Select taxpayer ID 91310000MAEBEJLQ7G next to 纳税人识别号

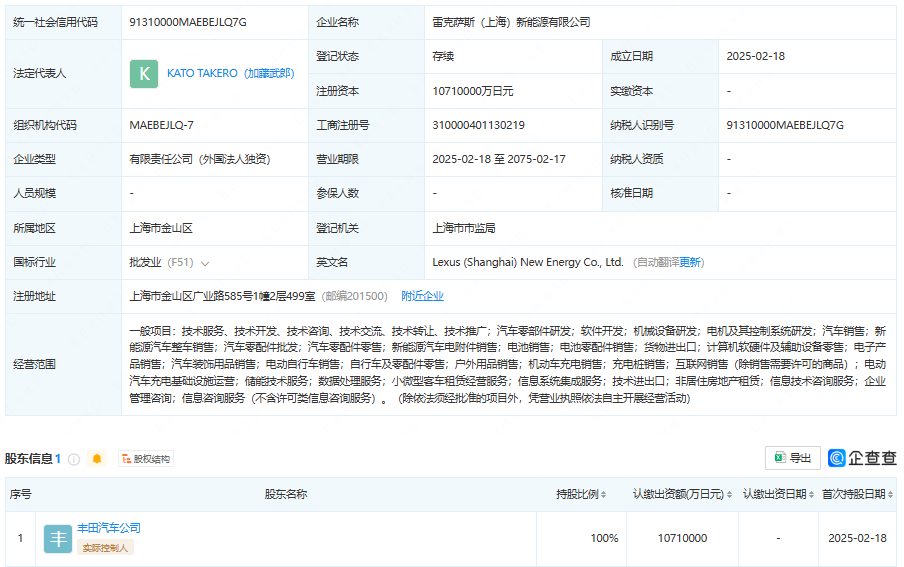(x=785, y=125)
